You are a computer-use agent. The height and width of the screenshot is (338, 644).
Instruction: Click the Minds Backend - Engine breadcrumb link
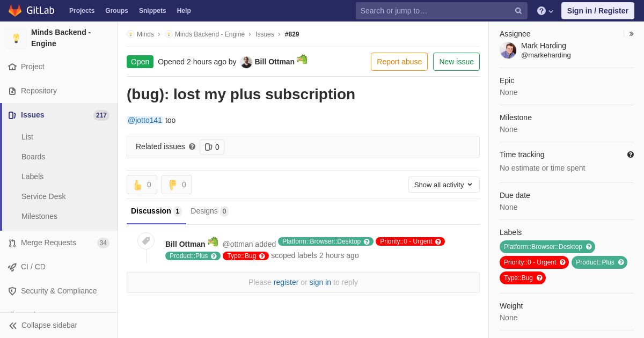(x=210, y=34)
